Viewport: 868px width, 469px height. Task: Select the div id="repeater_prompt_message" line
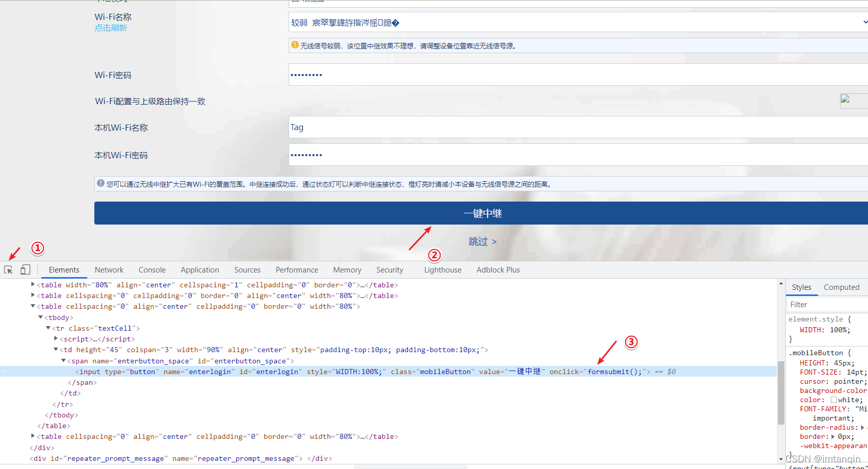tap(181, 458)
